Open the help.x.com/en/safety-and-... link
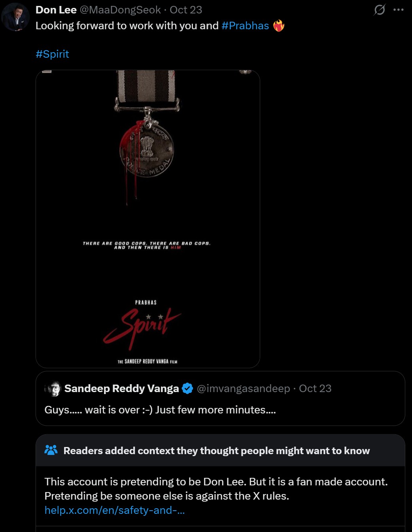 [115, 510]
